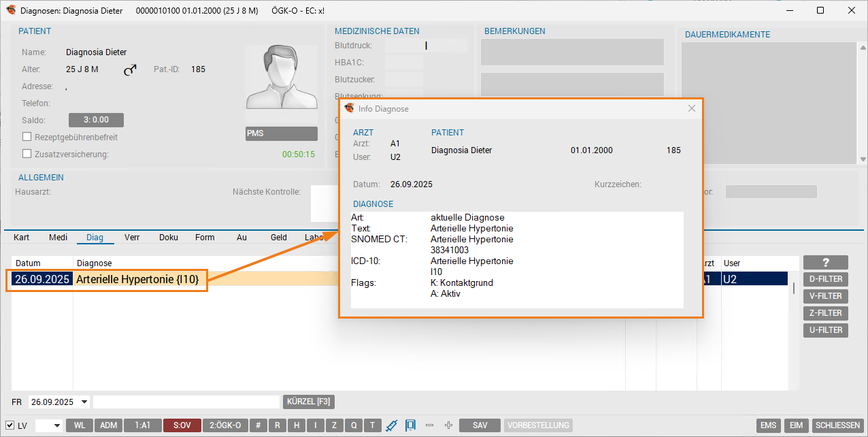Click the diagnosis text input field

click(186, 402)
